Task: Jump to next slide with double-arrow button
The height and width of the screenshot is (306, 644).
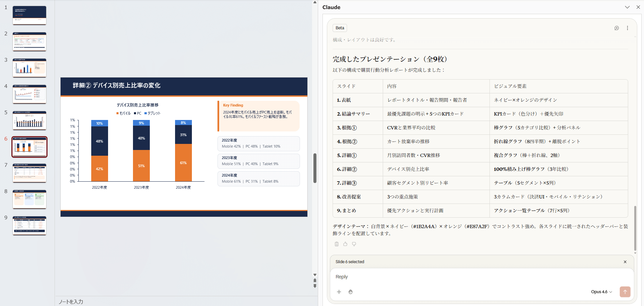Action: (315, 286)
